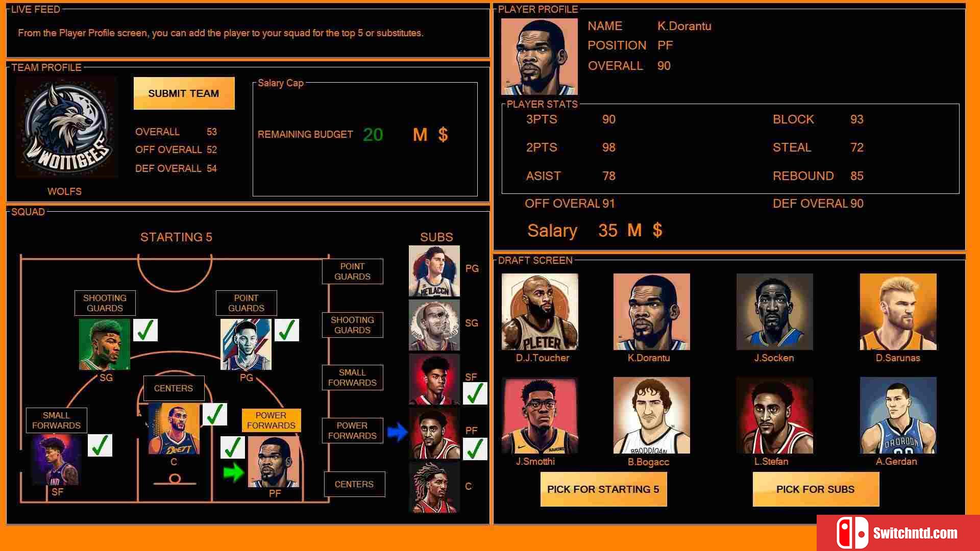Image resolution: width=980 pixels, height=551 pixels.
Task: Drag the Remaining Budget salary slider
Action: [374, 135]
